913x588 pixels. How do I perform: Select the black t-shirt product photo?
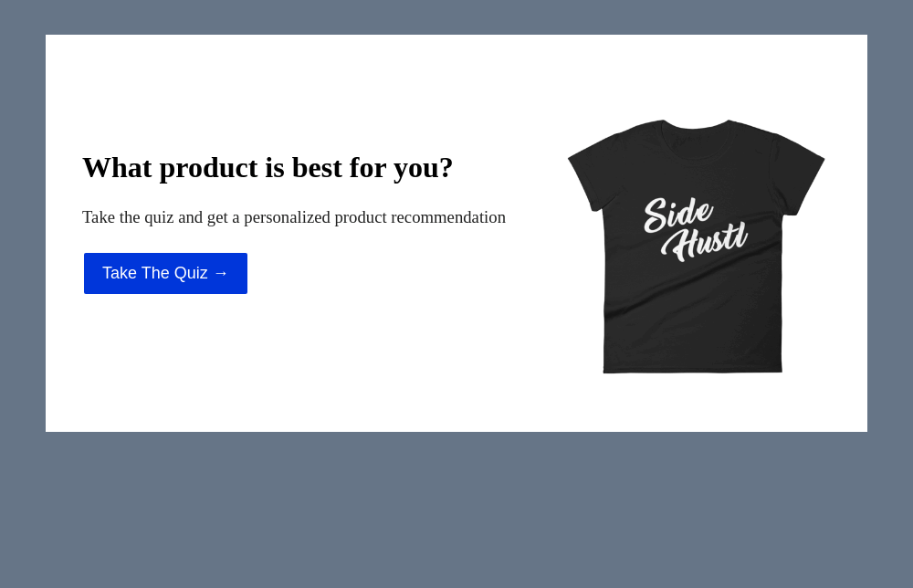(694, 247)
